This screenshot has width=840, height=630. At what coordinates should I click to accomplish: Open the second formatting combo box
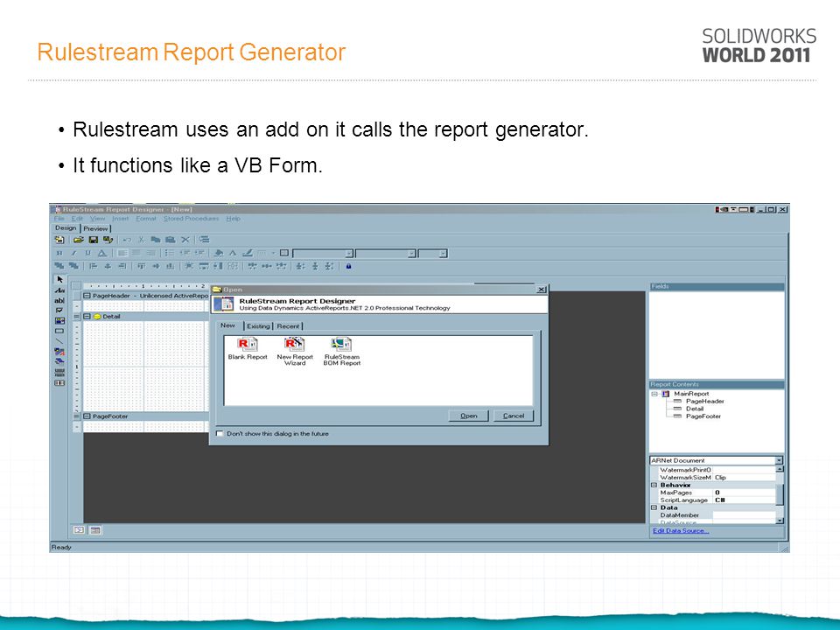click(386, 254)
